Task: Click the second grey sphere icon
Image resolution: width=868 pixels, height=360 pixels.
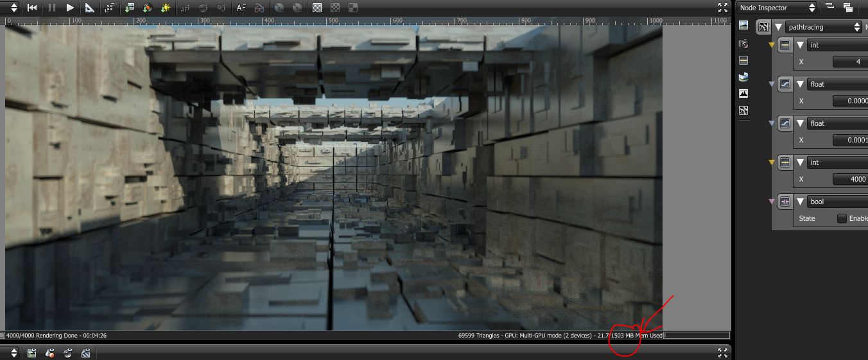Action: 297,8
